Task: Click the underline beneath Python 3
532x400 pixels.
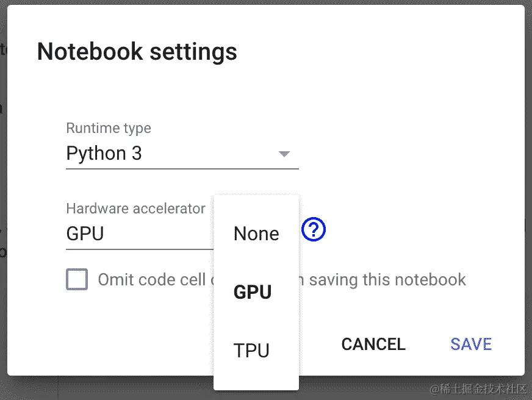Action: [x=182, y=168]
